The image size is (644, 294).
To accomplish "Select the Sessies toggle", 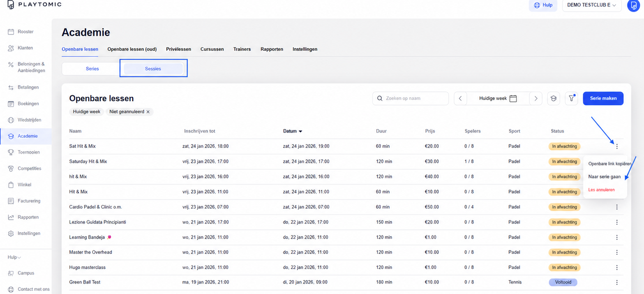I will 153,69.
